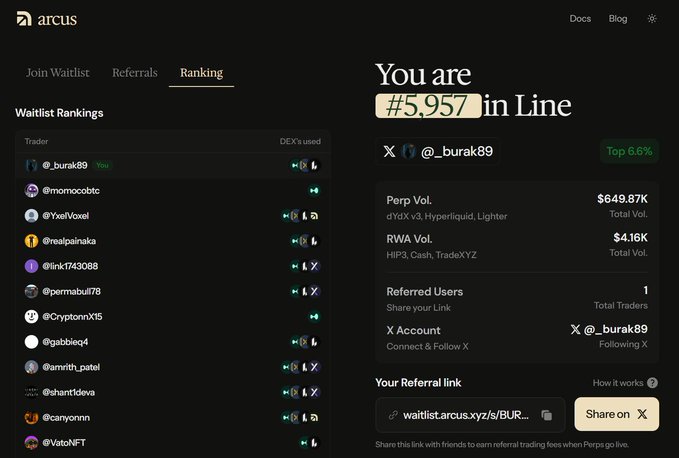Select the @gabbieq4 trader name
Screen dimensions: 679x458
click(65, 342)
